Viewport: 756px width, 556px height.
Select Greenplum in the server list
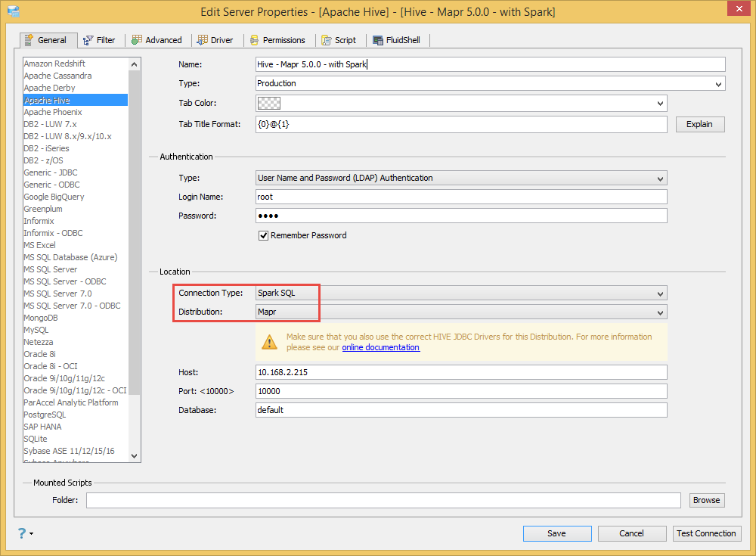pyautogui.click(x=76, y=209)
